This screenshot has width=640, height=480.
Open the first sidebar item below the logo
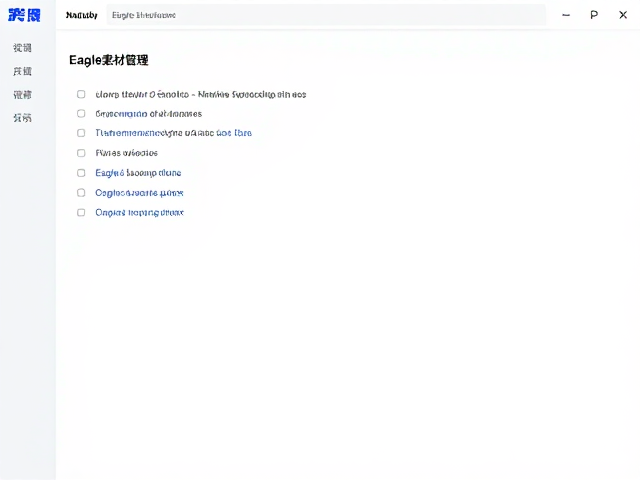tap(22, 48)
